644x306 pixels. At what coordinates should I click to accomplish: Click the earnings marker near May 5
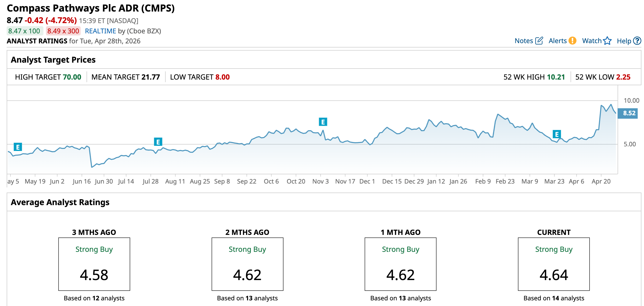(18, 147)
